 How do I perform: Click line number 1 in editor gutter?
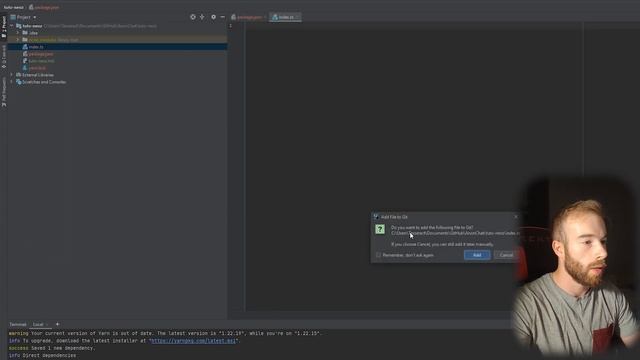pos(230,26)
